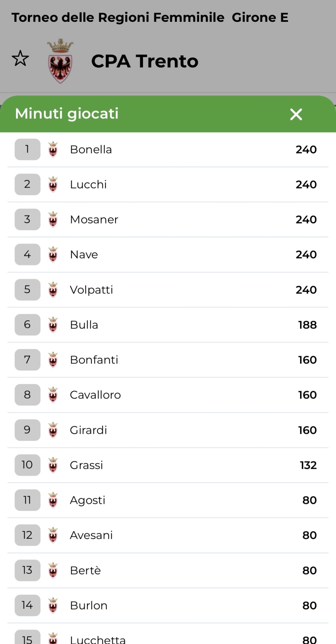The width and height of the screenshot is (336, 644).
Task: Tap rank badge number 11 for Agosti
Action: point(27,500)
